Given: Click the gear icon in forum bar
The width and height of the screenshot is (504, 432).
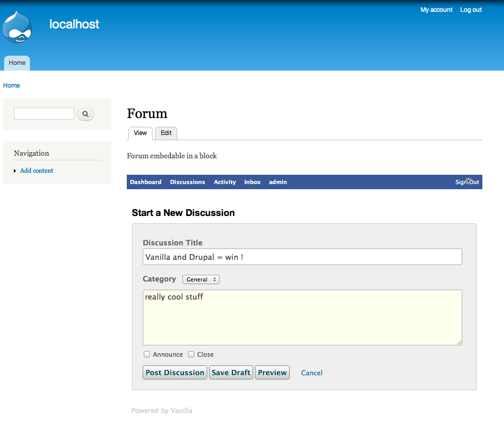Looking at the screenshot, I should click(x=468, y=181).
